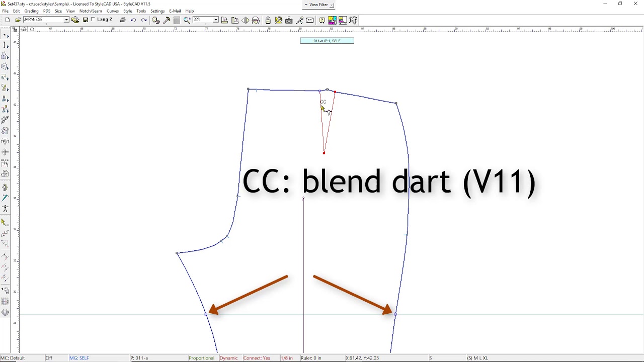Click the colored blocks layout icon
The width and height of the screenshot is (644, 362).
(332, 20)
